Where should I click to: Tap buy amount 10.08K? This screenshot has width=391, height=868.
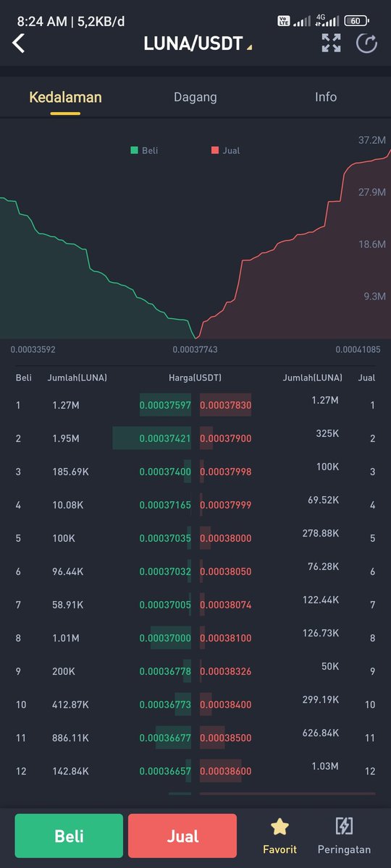[68, 505]
